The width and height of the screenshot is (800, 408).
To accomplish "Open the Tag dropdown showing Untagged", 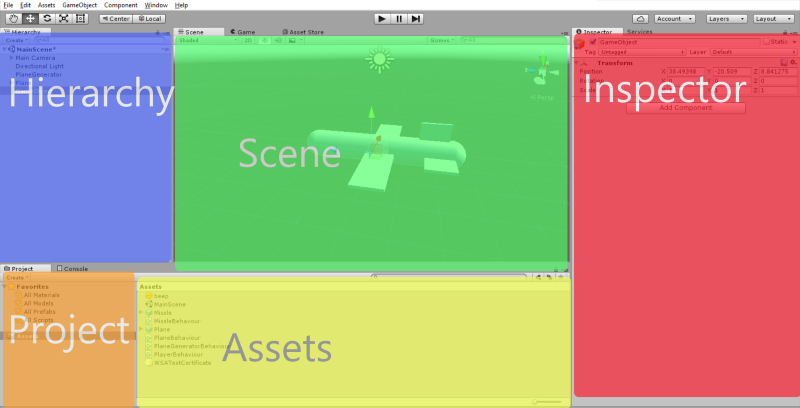I will pos(642,52).
